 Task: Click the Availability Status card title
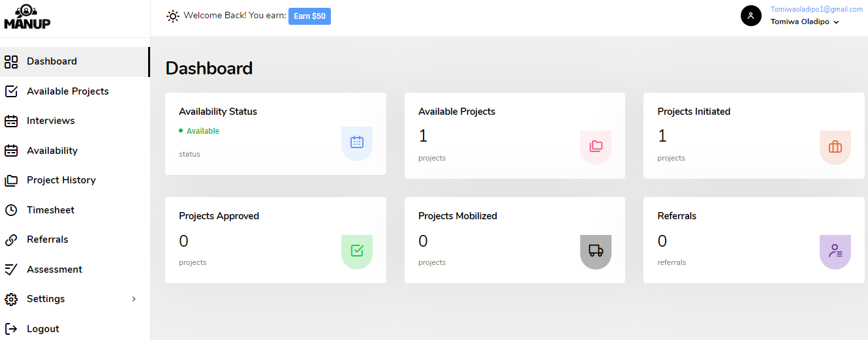(x=218, y=112)
